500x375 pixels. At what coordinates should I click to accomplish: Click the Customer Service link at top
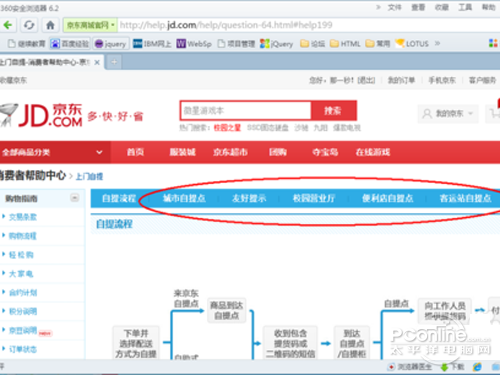pos(482,80)
